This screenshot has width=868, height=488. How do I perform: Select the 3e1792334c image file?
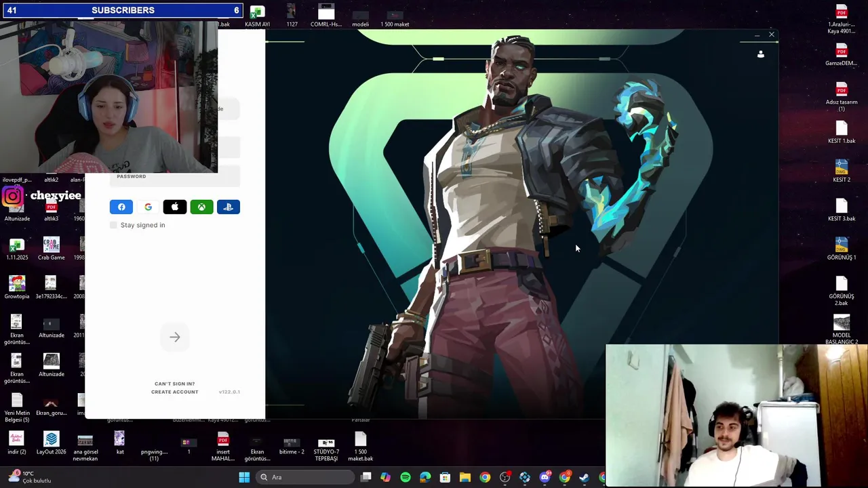click(51, 287)
